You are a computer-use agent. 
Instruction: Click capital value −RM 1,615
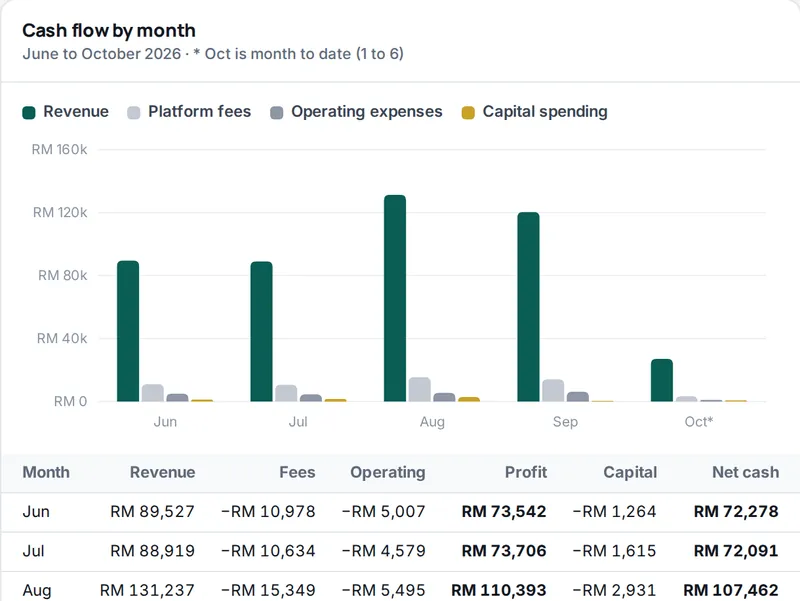click(x=615, y=551)
